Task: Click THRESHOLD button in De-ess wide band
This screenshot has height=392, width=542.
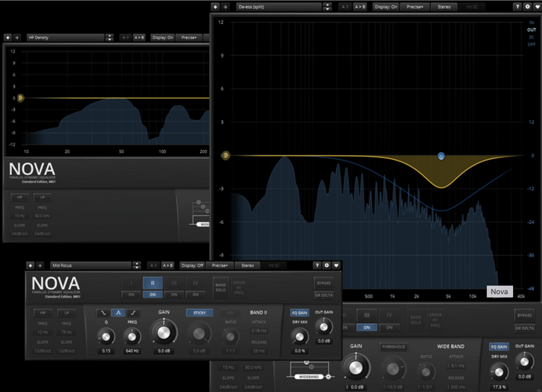Action: point(394,347)
